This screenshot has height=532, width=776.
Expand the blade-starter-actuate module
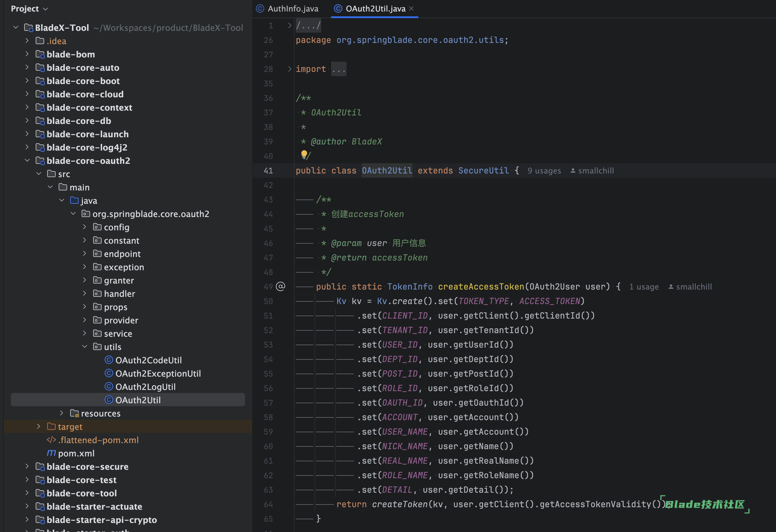(x=27, y=506)
